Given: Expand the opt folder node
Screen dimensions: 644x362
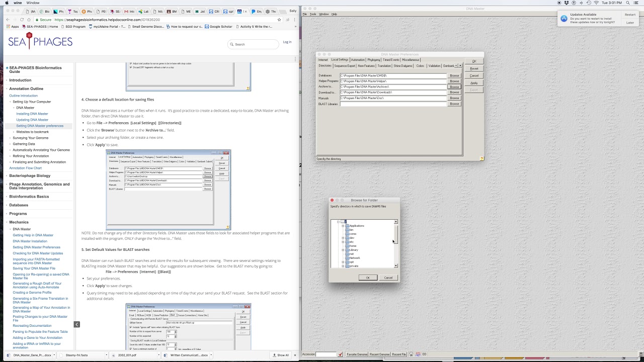Looking at the screenshot, I should point(343,262).
